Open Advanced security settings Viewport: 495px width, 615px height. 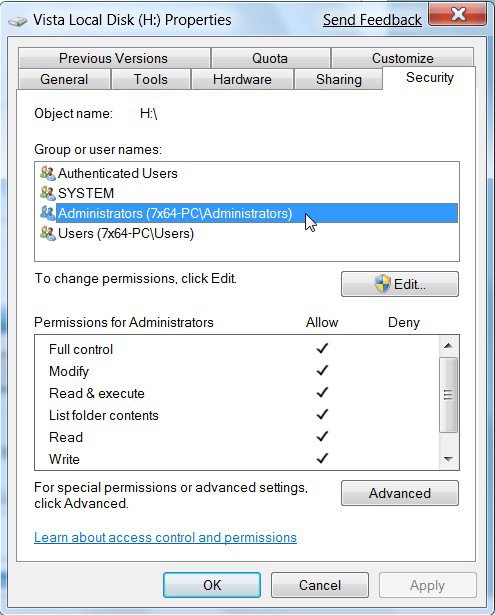point(400,493)
